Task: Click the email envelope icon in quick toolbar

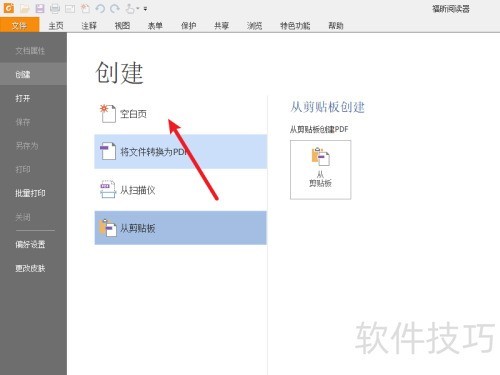Action: tap(70, 9)
